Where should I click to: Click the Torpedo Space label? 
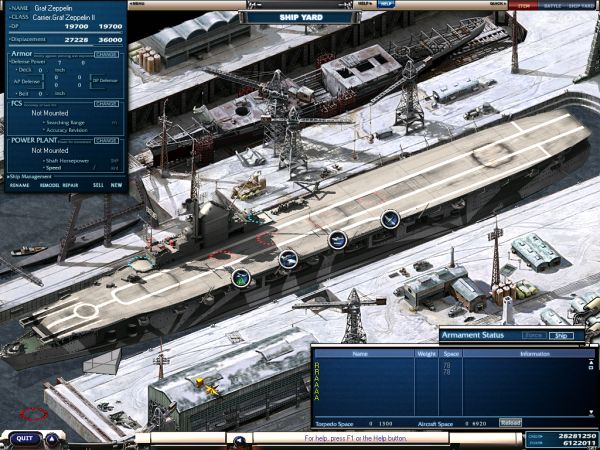tap(334, 424)
